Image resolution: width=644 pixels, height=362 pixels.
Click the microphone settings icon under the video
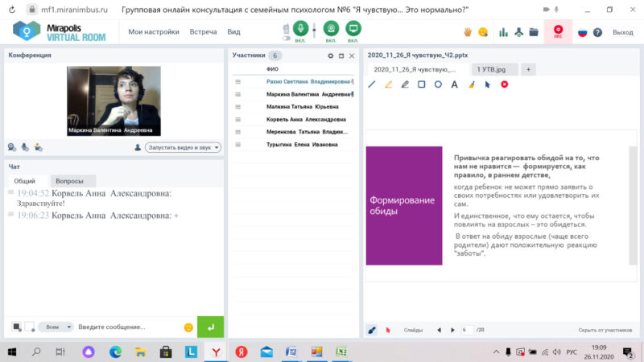click(x=25, y=147)
